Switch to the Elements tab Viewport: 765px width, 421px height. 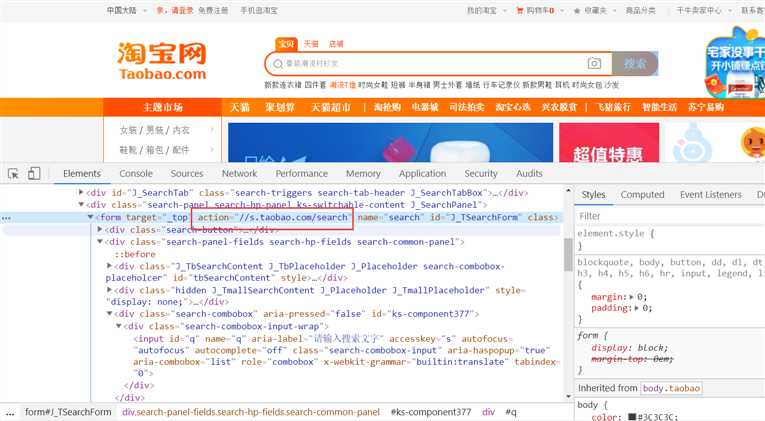pyautogui.click(x=82, y=174)
